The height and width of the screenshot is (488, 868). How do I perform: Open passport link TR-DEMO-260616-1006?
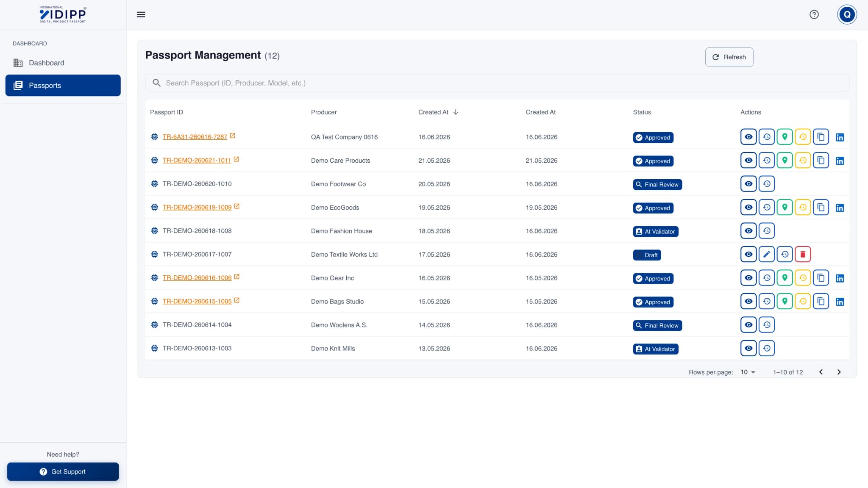197,278
